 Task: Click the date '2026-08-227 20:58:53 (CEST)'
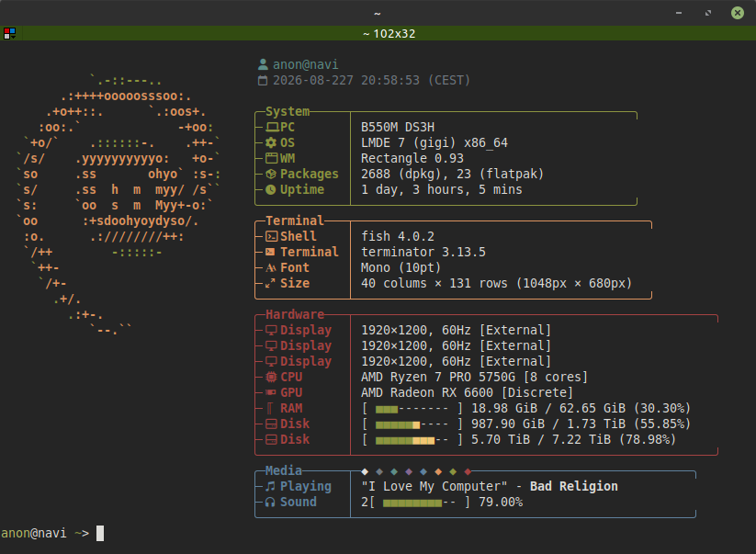coord(371,80)
